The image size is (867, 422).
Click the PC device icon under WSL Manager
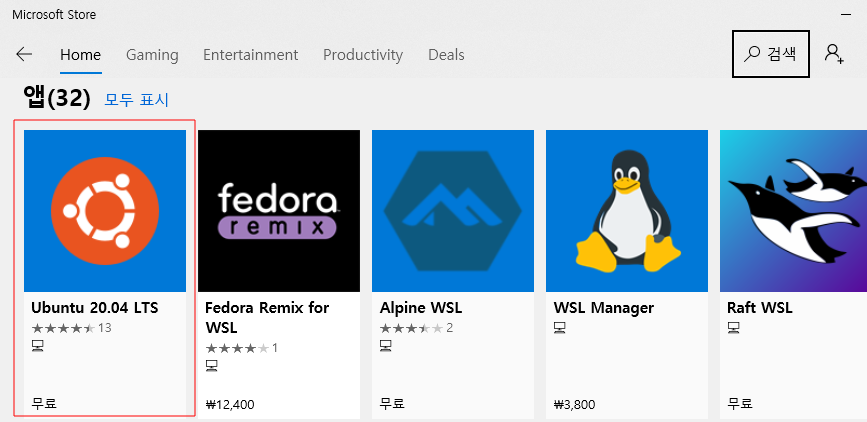point(560,328)
